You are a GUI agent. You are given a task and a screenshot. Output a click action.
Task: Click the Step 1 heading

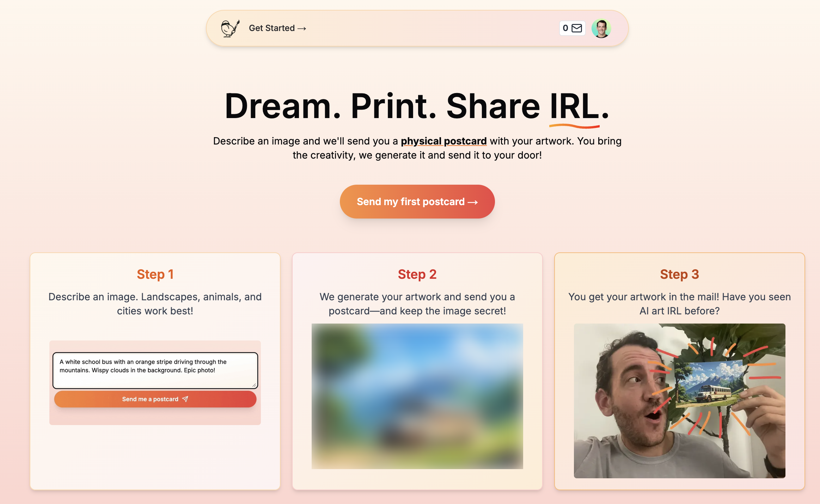pos(155,274)
